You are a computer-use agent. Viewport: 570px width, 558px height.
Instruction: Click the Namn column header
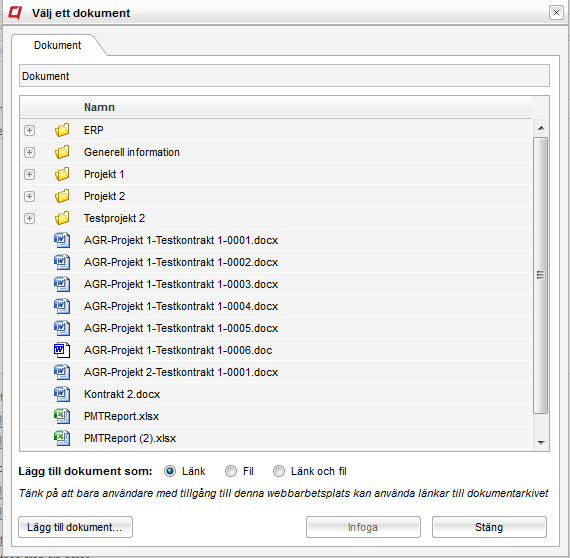(99, 107)
